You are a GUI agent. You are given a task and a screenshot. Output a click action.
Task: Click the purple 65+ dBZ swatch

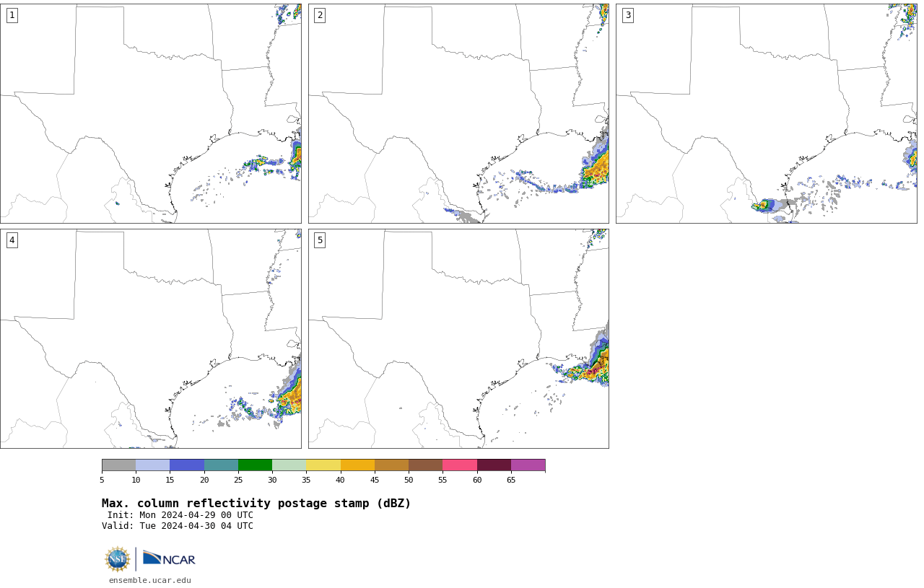click(x=528, y=465)
